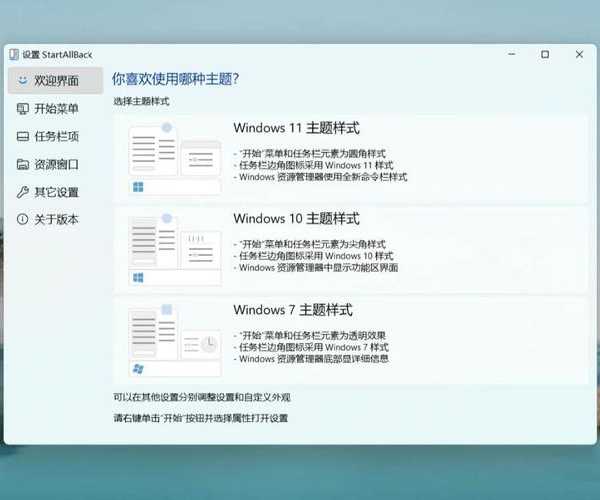Click the StartAllBack app icon in title bar
The image size is (600, 500).
tap(14, 55)
